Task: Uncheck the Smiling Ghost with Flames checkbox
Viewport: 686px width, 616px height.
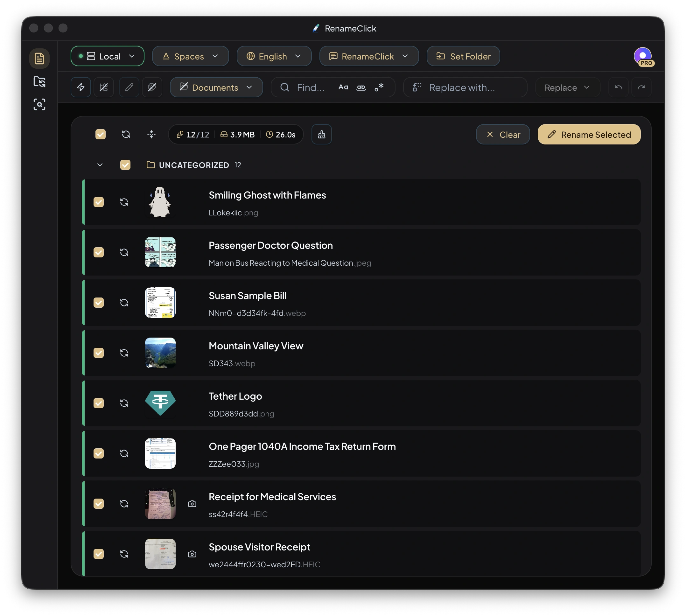Action: (x=99, y=202)
